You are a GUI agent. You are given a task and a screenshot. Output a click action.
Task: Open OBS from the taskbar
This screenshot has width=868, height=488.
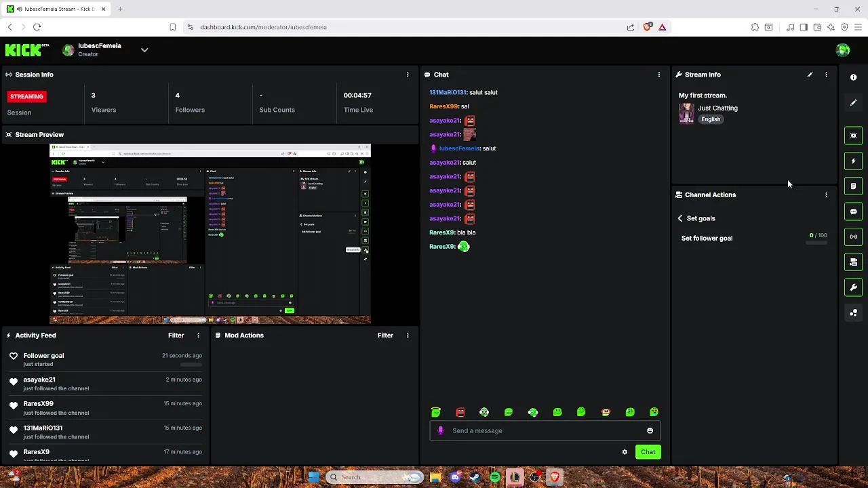tap(535, 477)
